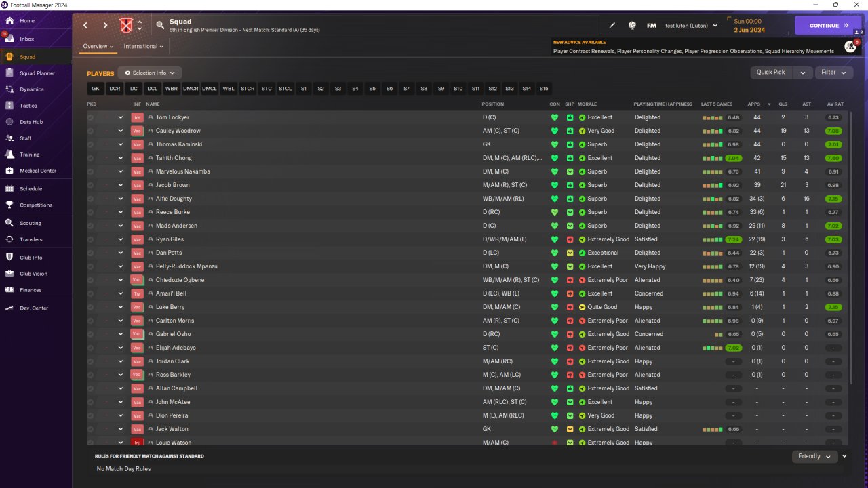The height and width of the screenshot is (488, 868).
Task: Click the CONTINUE button
Action: [x=828, y=25]
